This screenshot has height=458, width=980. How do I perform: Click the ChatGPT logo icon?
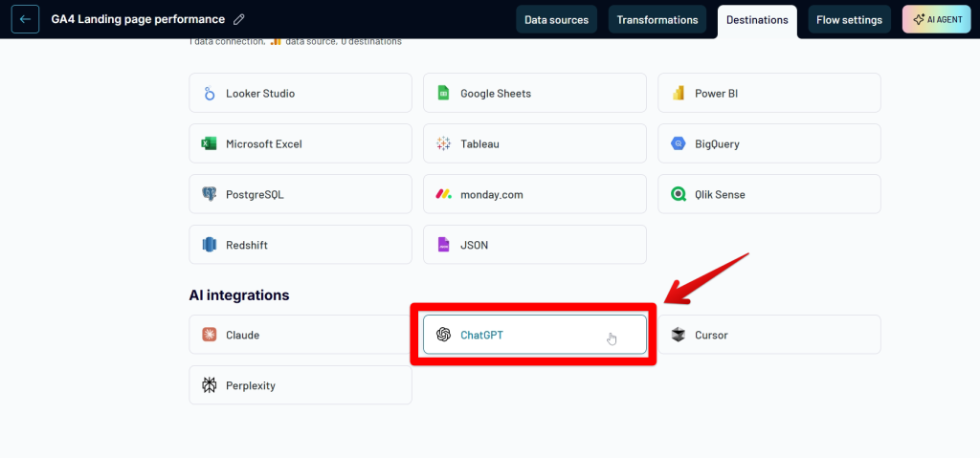click(443, 335)
